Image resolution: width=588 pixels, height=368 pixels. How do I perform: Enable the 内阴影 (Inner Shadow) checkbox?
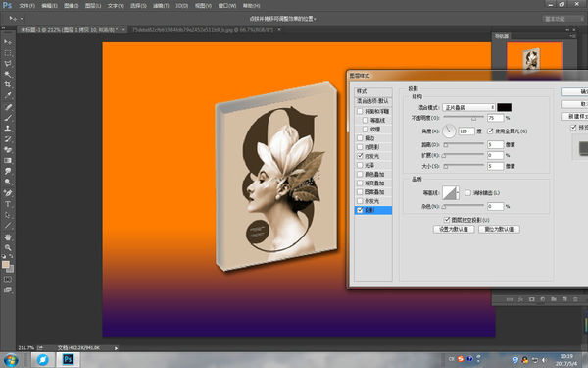[360, 147]
